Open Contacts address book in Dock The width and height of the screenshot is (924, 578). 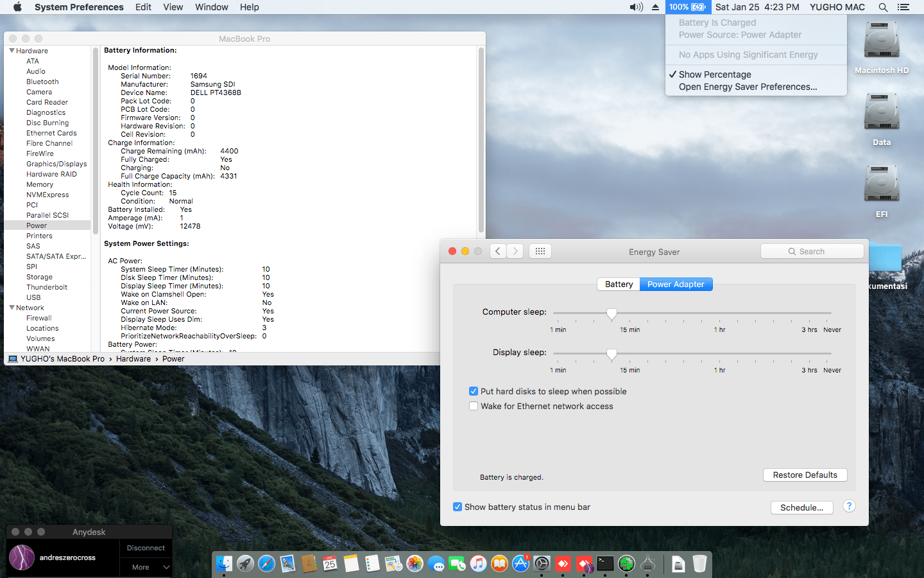coord(309,563)
